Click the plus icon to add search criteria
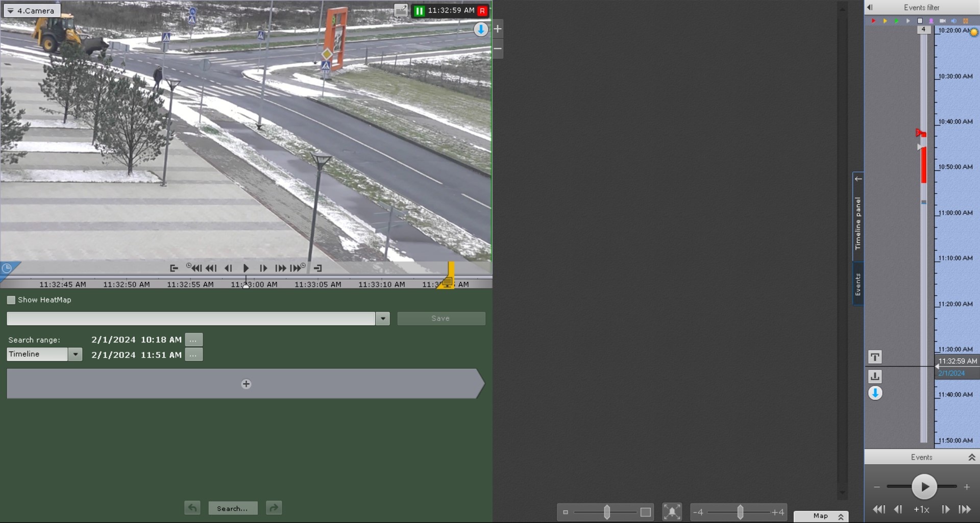Viewport: 980px width, 523px height. pos(246,384)
